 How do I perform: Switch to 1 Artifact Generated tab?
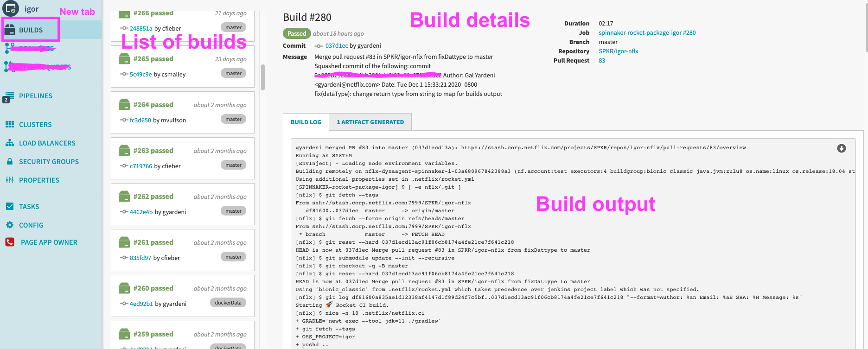[370, 122]
